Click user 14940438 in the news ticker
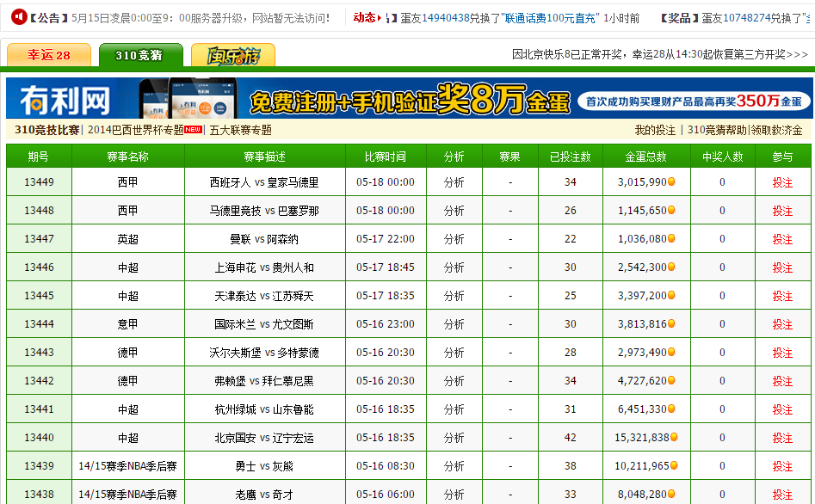Image resolution: width=815 pixels, height=504 pixels. tap(446, 18)
